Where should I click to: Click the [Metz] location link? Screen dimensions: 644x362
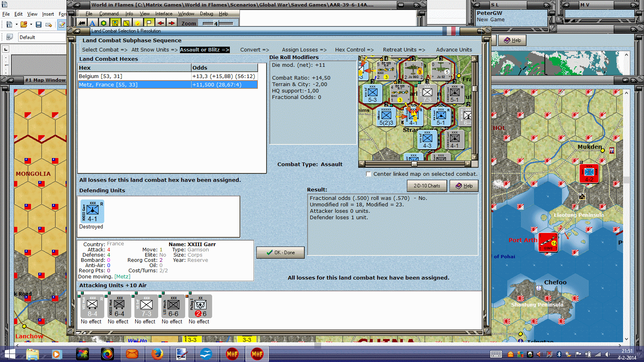[x=122, y=276]
